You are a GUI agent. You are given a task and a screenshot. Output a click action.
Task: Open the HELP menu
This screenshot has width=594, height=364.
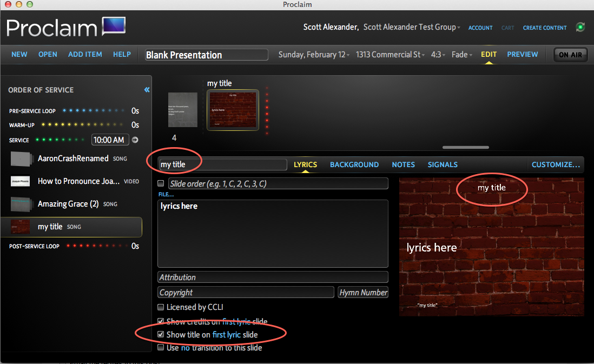click(122, 55)
